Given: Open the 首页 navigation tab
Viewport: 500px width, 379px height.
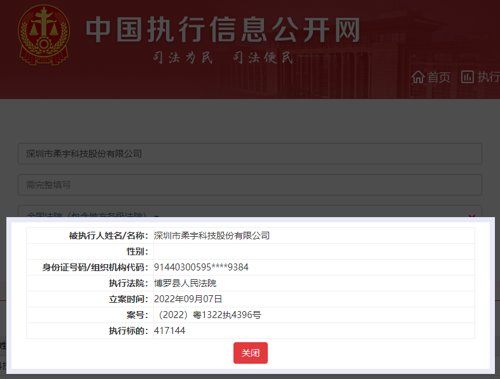Looking at the screenshot, I should click(x=431, y=77).
